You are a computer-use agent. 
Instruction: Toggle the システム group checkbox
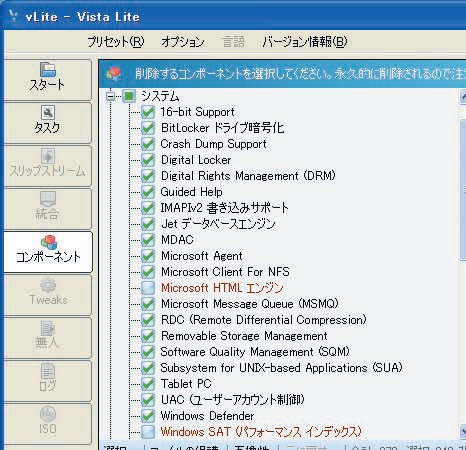tap(129, 96)
